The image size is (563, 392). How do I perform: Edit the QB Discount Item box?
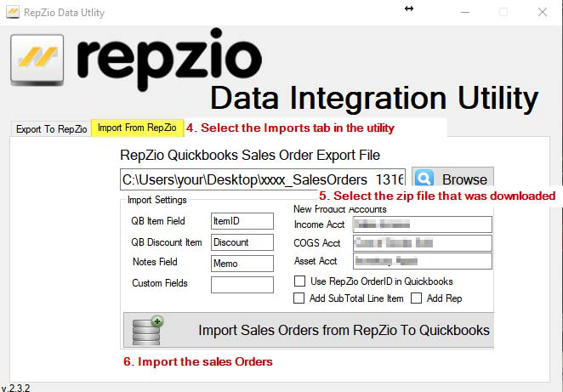coord(242,242)
